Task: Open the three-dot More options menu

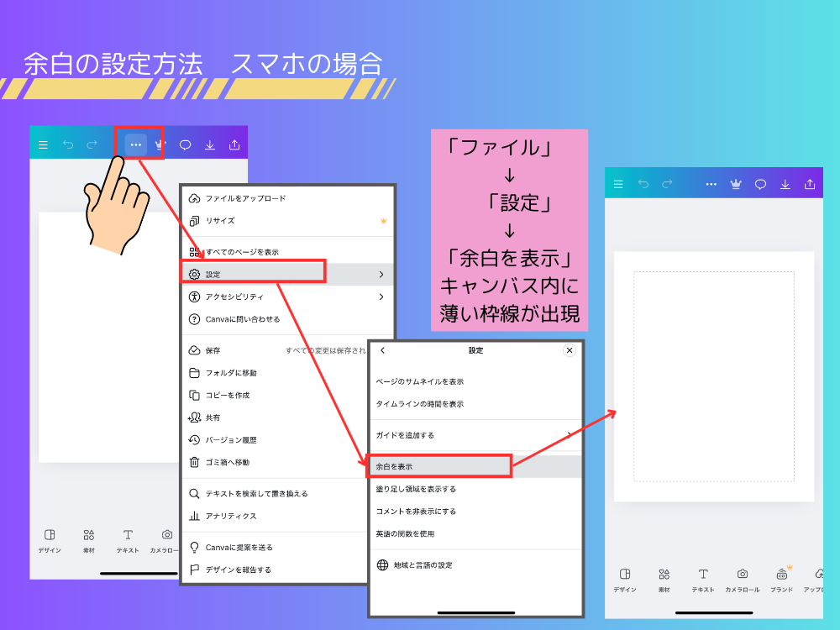Action: click(x=136, y=143)
